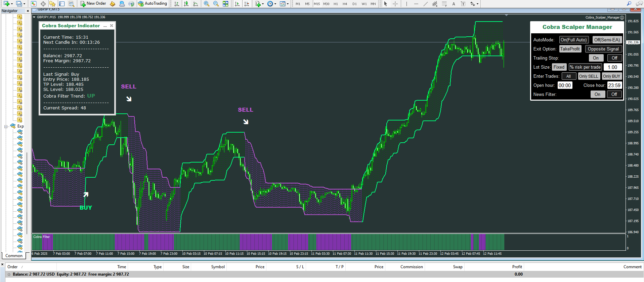The width and height of the screenshot is (644, 282).
Task: Open the search magnifier icon
Action: point(629,4)
